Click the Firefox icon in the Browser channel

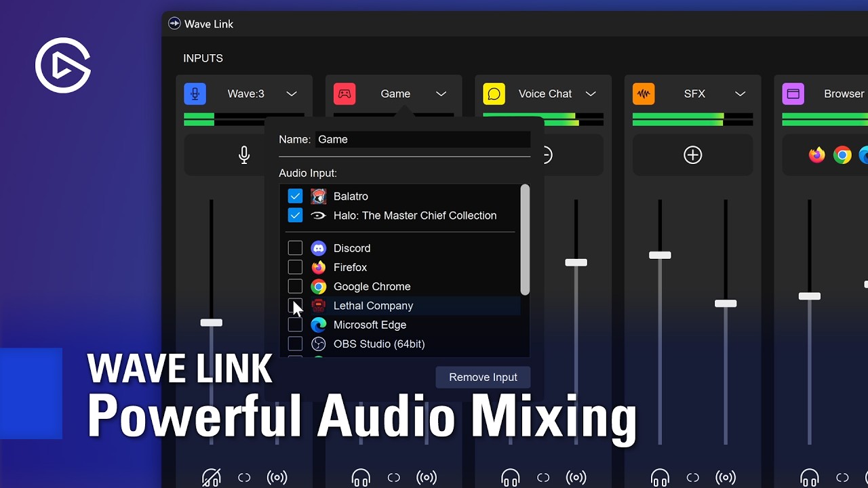coord(817,155)
